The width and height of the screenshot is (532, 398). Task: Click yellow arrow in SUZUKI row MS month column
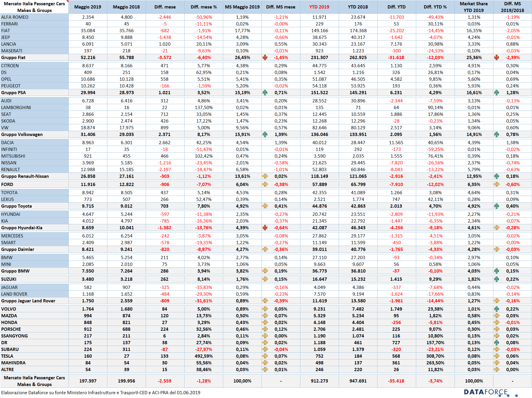click(x=265, y=279)
